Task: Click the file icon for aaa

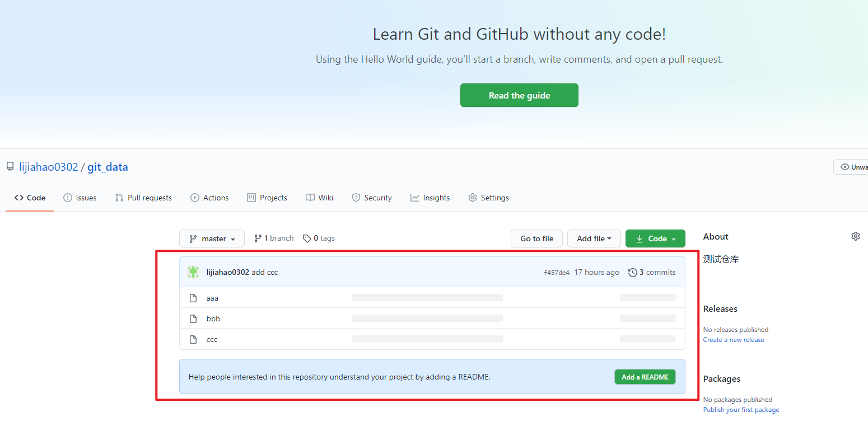Action: click(193, 298)
